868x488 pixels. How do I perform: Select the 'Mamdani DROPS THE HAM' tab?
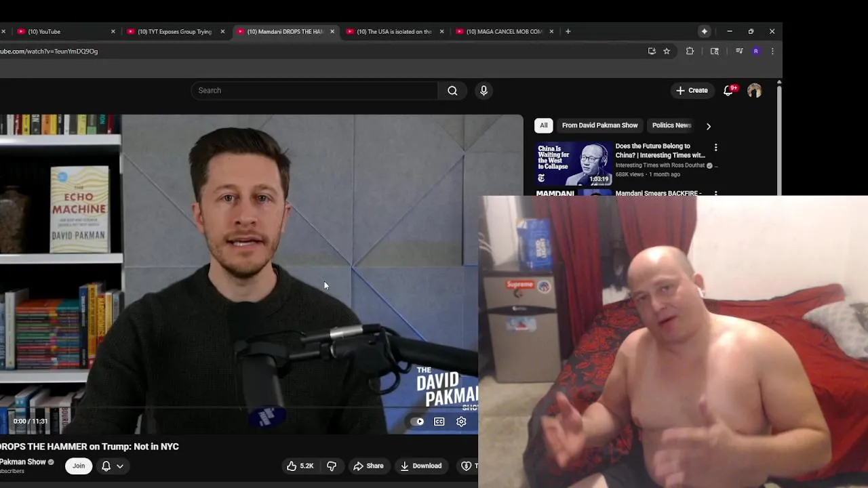click(x=285, y=31)
